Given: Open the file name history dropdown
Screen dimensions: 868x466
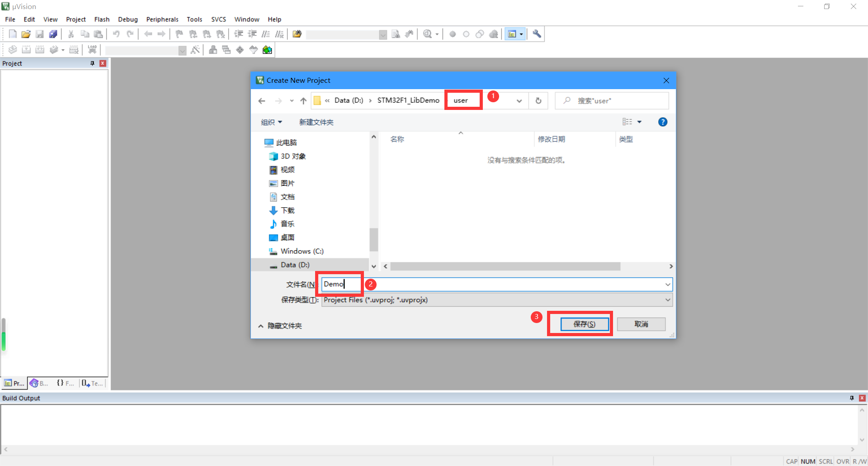Looking at the screenshot, I should (667, 285).
